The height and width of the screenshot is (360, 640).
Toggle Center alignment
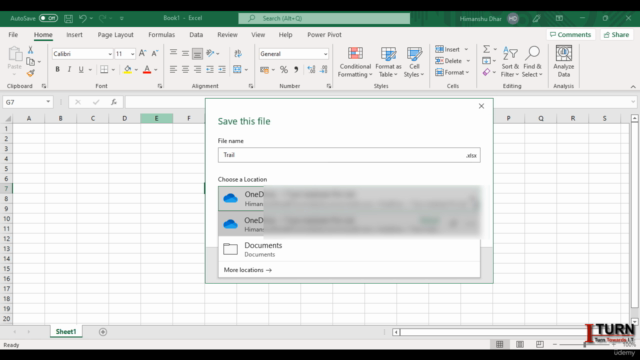point(185,70)
